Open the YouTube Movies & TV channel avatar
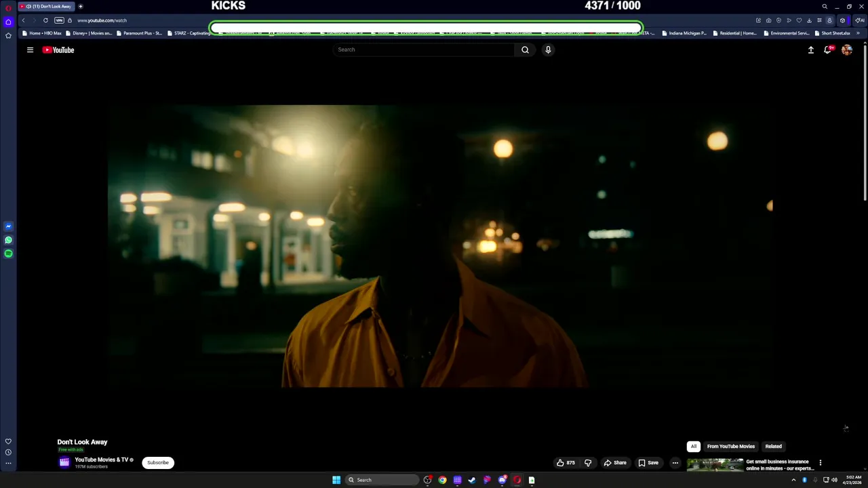This screenshot has height=488, width=868. point(64,462)
